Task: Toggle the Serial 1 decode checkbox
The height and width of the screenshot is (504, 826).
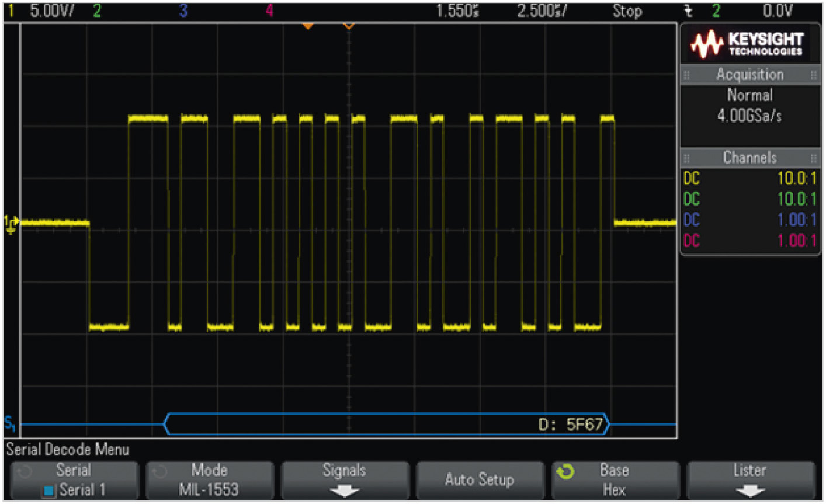Action: coord(49,491)
